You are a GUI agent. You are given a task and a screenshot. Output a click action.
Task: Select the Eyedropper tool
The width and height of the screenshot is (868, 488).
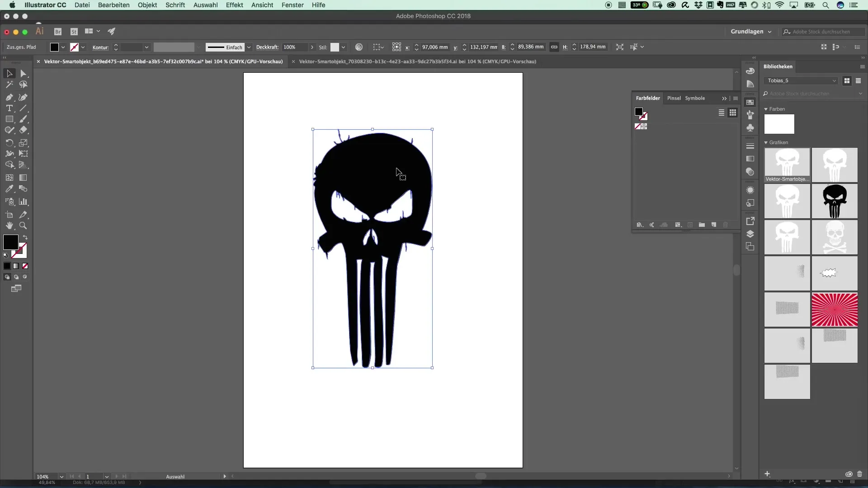pyautogui.click(x=9, y=189)
